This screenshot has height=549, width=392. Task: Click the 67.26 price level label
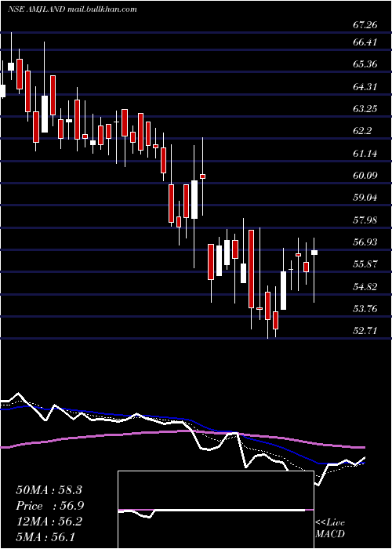click(x=365, y=25)
